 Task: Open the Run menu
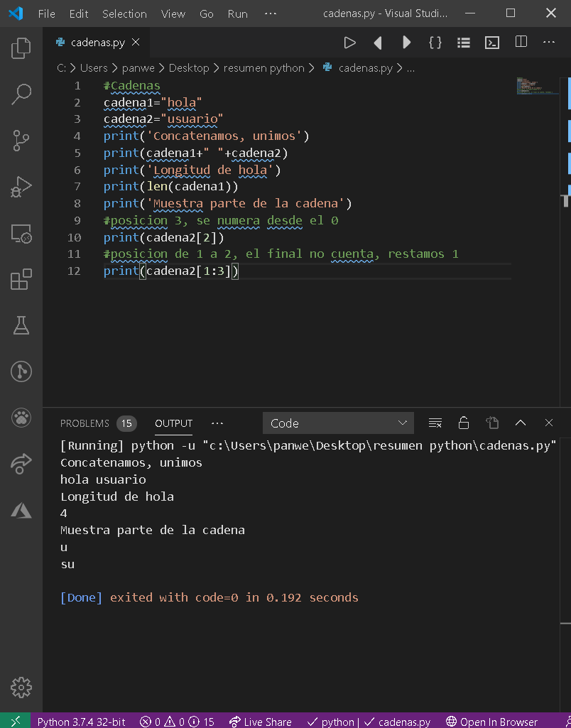(x=237, y=14)
